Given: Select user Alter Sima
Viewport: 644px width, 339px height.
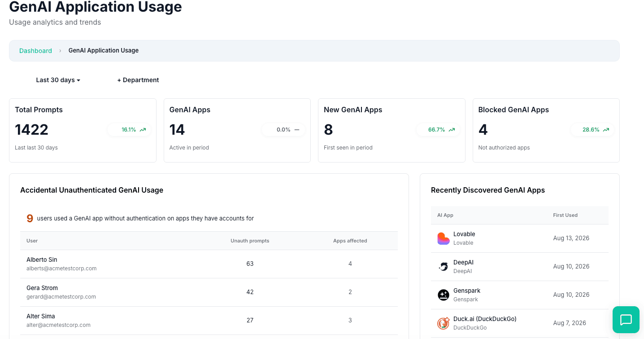Looking at the screenshot, I should coord(41,316).
